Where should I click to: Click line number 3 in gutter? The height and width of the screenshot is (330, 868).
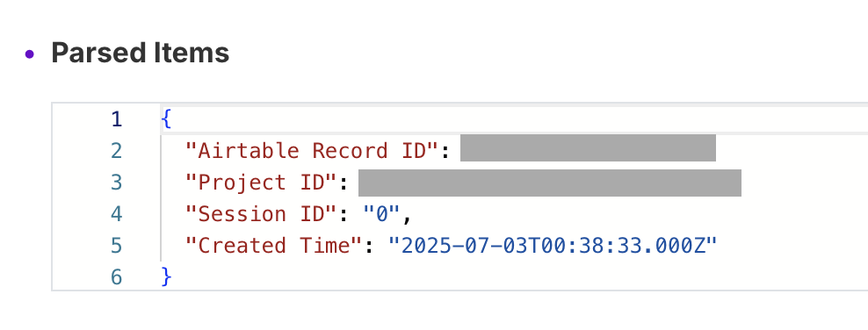[x=116, y=183]
